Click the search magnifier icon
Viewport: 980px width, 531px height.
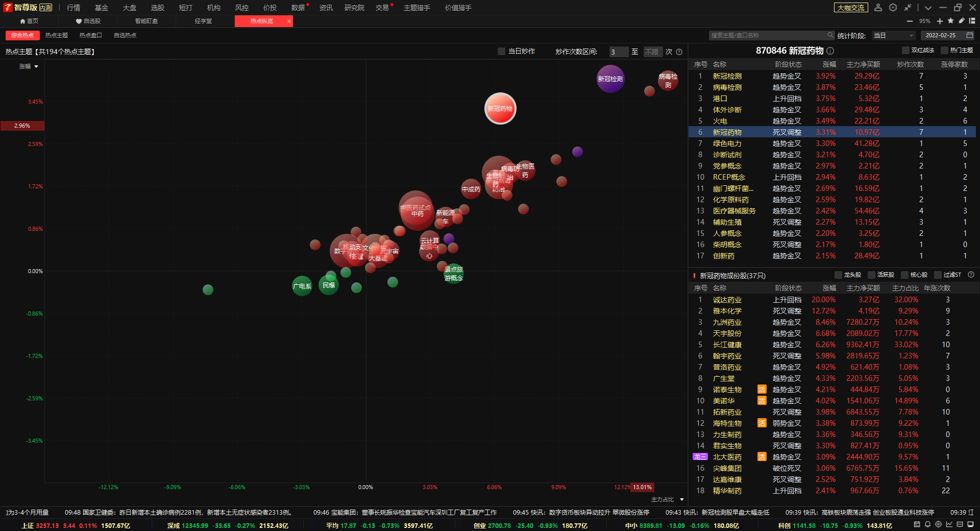(830, 35)
